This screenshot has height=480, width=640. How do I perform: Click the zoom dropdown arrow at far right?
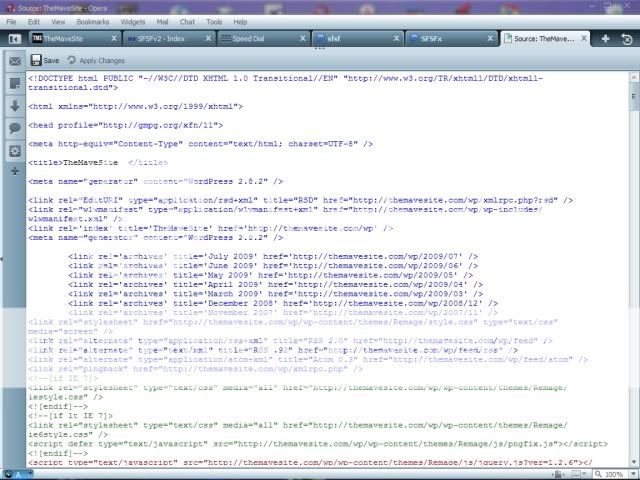click(x=633, y=474)
